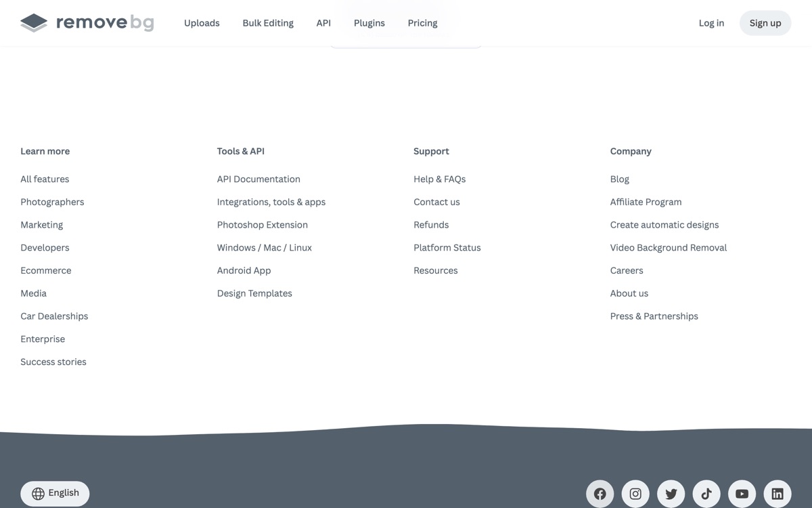Click Integrations, tools & apps link
Screen dimensions: 812x508
pyautogui.click(x=271, y=202)
